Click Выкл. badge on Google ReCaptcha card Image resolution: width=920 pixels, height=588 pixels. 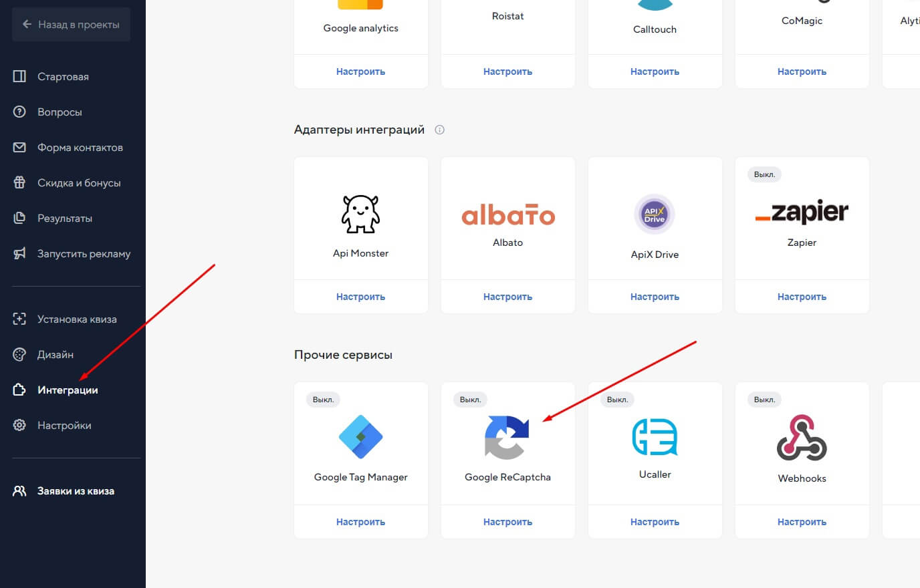pos(470,400)
